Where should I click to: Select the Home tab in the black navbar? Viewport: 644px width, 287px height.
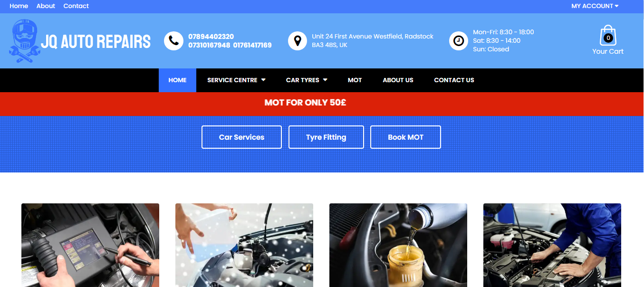point(177,80)
